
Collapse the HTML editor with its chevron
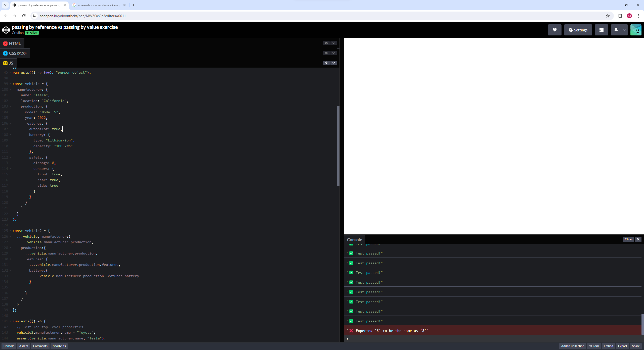coord(334,43)
